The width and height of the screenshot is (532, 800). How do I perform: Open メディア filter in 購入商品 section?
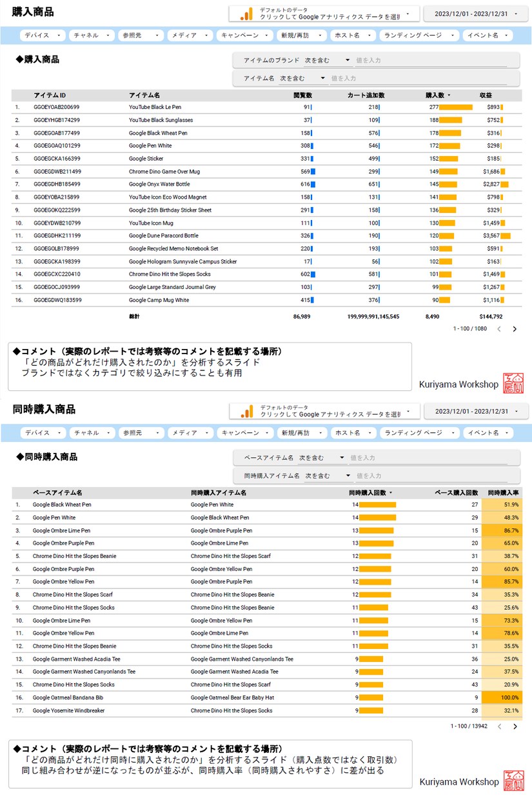189,35
